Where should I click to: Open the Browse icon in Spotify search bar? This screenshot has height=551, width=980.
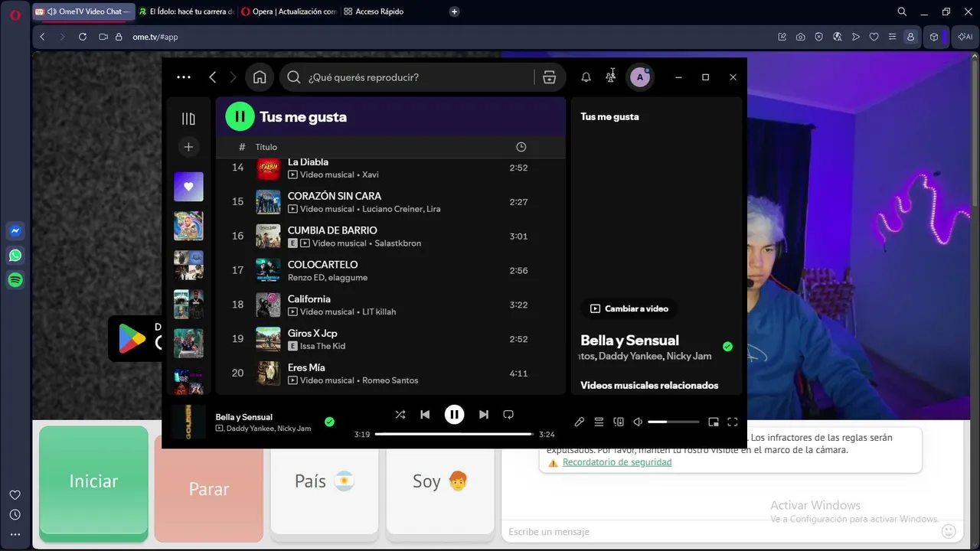tap(549, 77)
